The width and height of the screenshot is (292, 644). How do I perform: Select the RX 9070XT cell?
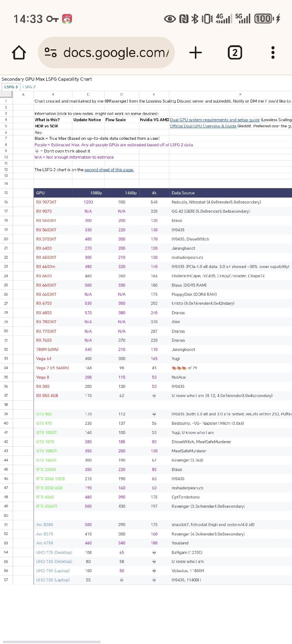tap(46, 202)
